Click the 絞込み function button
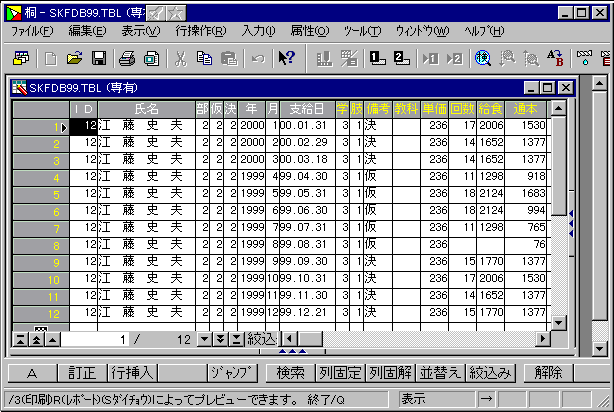The image size is (614, 412). coord(490,373)
